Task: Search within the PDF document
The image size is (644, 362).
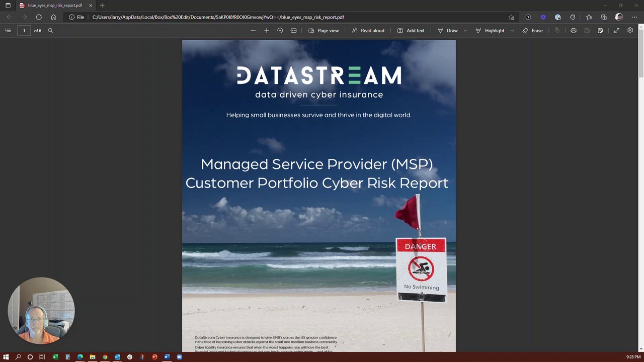Action: pyautogui.click(x=50, y=31)
